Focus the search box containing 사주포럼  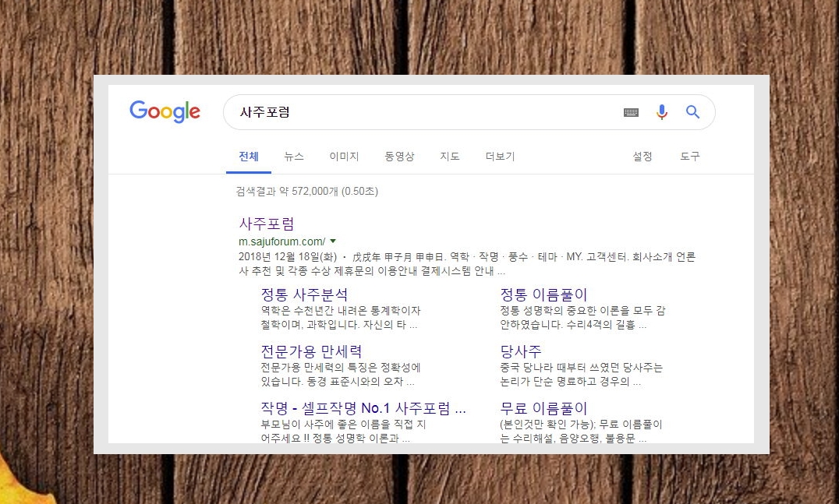point(469,112)
